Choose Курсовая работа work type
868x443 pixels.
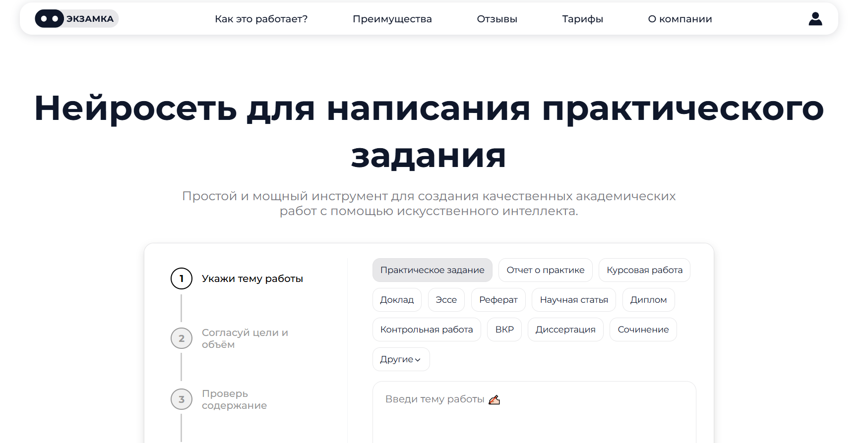pos(644,270)
